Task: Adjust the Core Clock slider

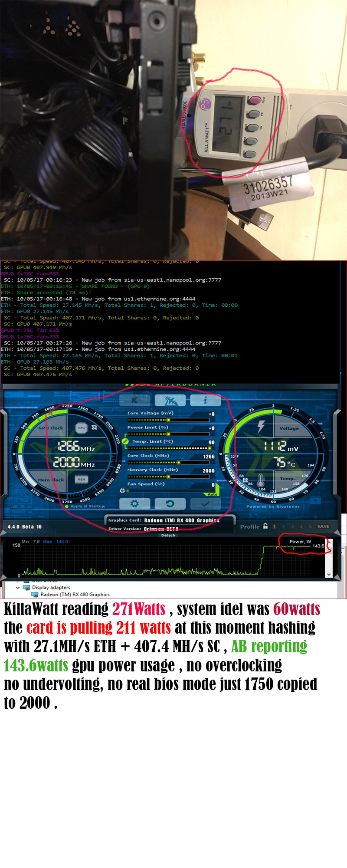Action: [x=168, y=462]
